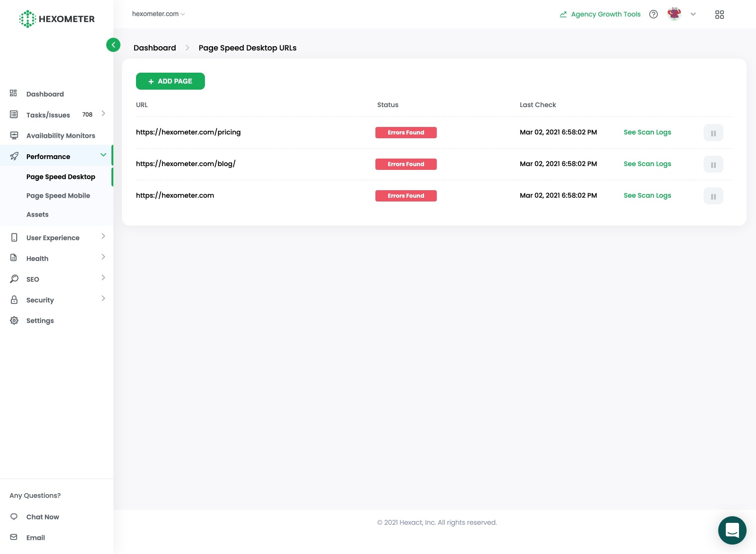Image resolution: width=756 pixels, height=554 pixels.
Task: Click the Agency Growth Tools link
Action: [x=606, y=14]
